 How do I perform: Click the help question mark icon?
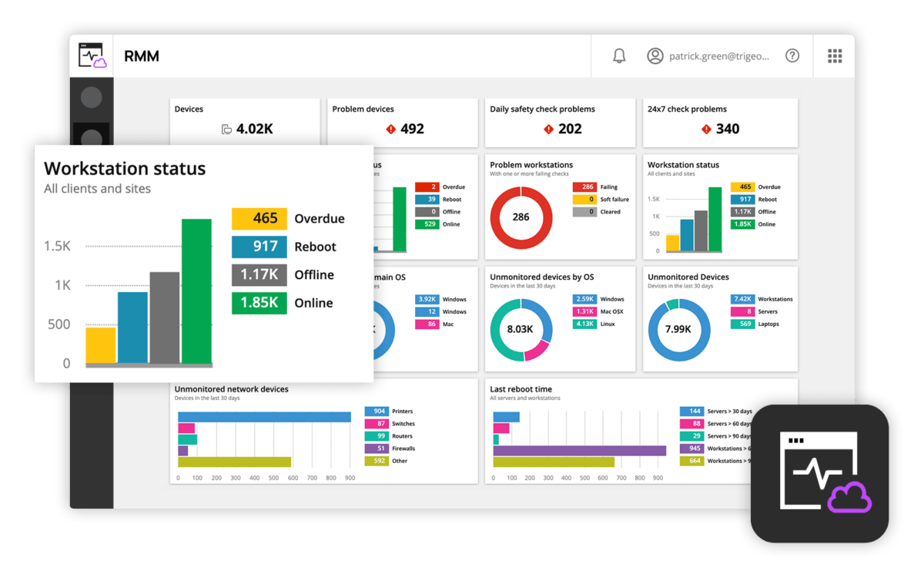coord(792,55)
